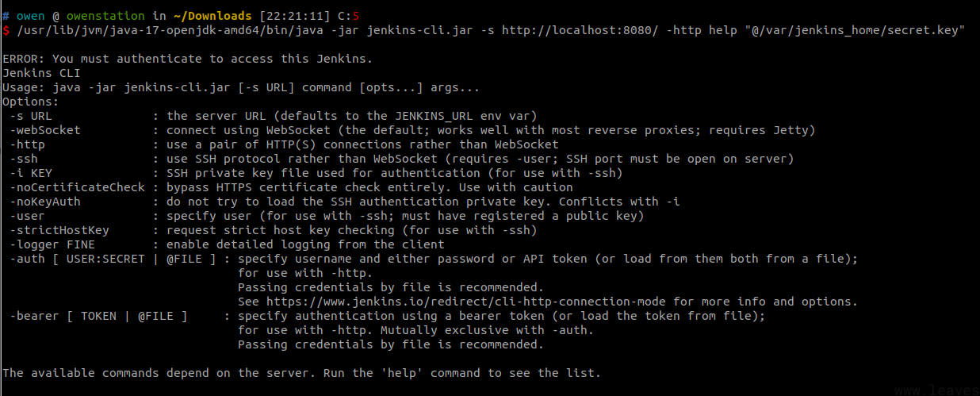Image resolution: width=980 pixels, height=396 pixels.
Task: Click the -noKeyAuth option name
Action: click(44, 202)
